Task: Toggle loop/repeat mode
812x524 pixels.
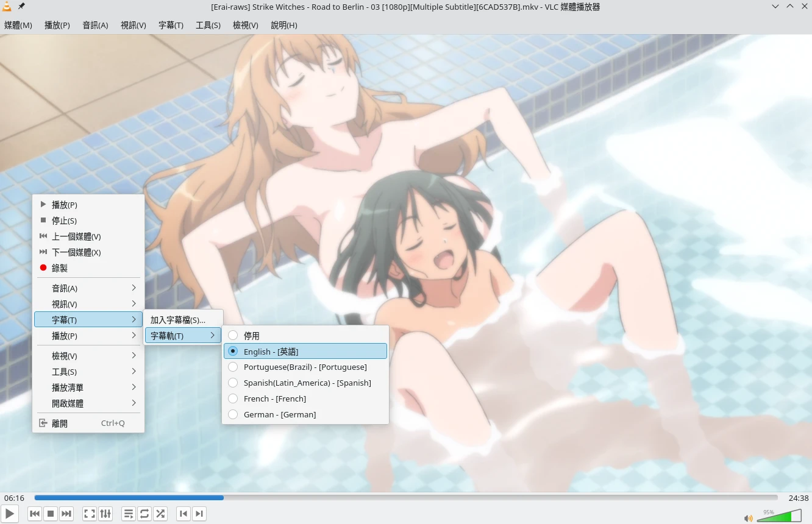Action: pyautogui.click(x=144, y=514)
